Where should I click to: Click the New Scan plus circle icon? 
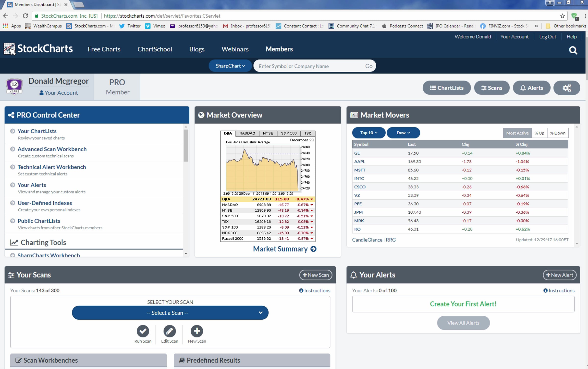tap(197, 331)
